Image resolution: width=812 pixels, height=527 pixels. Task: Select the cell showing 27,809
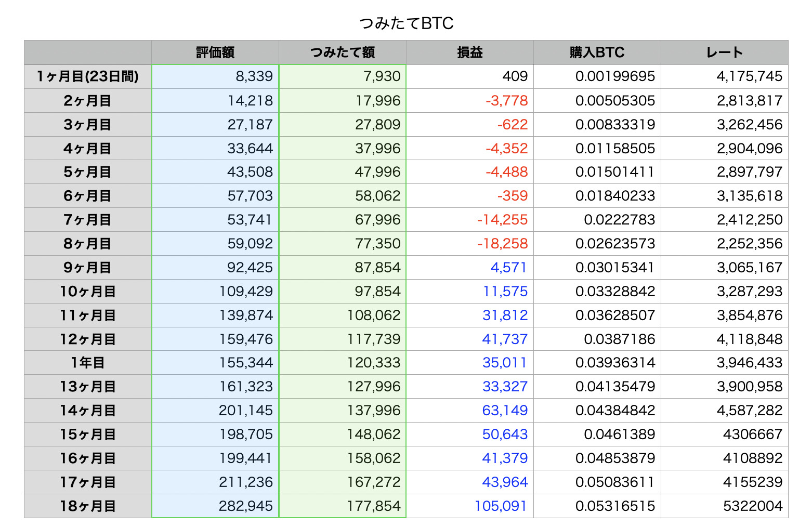(343, 124)
